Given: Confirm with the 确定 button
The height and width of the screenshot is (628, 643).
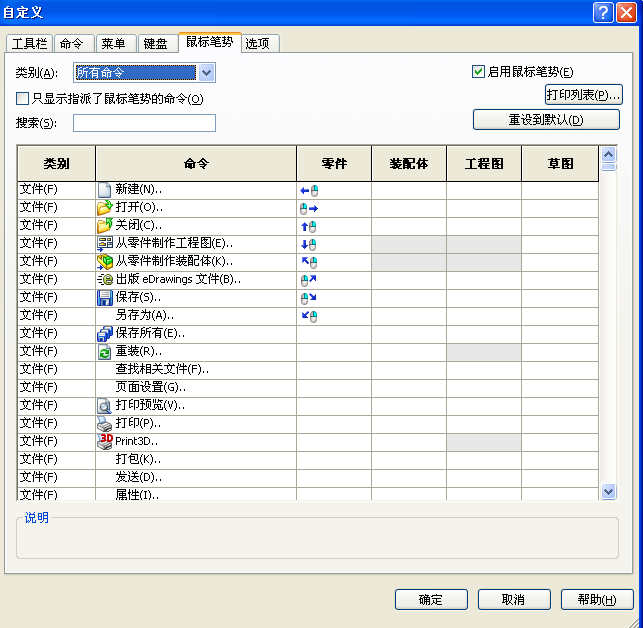Looking at the screenshot, I should click(431, 600).
